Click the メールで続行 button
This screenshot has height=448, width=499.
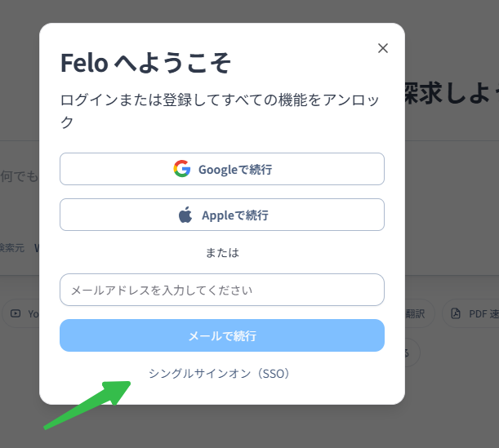pos(222,335)
